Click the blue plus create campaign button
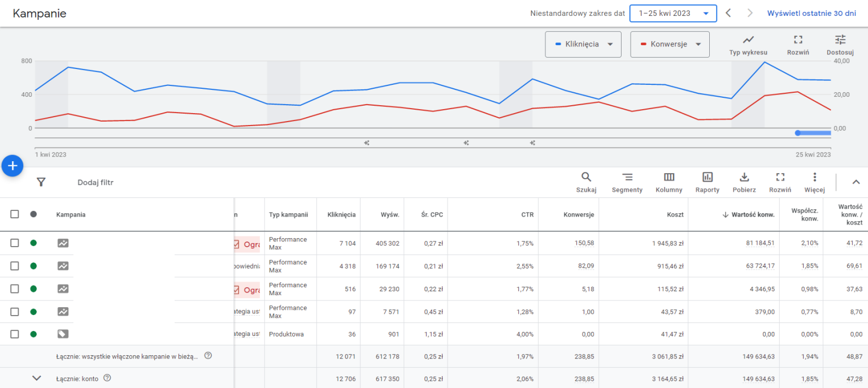The height and width of the screenshot is (388, 868). pyautogui.click(x=12, y=166)
